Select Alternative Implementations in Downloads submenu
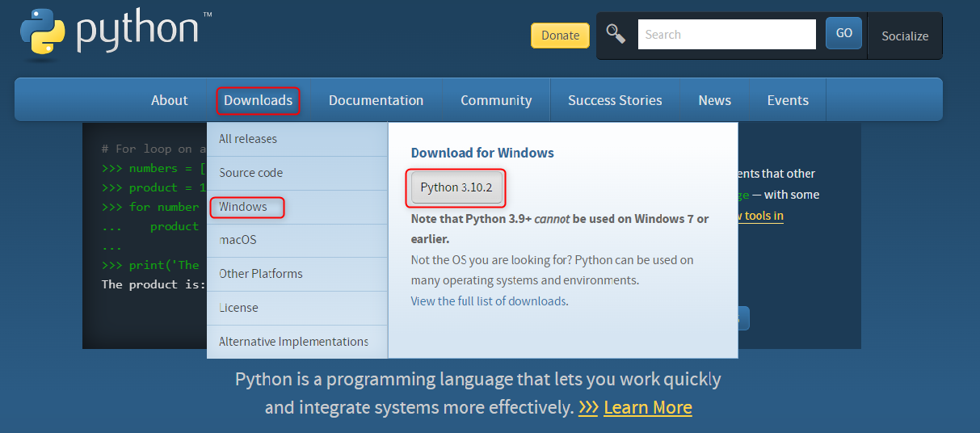This screenshot has height=433, width=980. pos(297,342)
